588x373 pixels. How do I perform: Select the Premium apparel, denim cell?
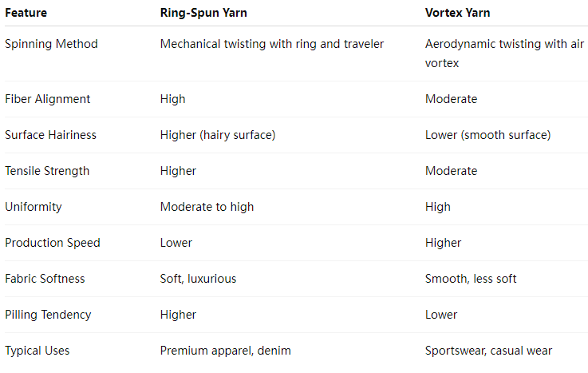(x=225, y=351)
